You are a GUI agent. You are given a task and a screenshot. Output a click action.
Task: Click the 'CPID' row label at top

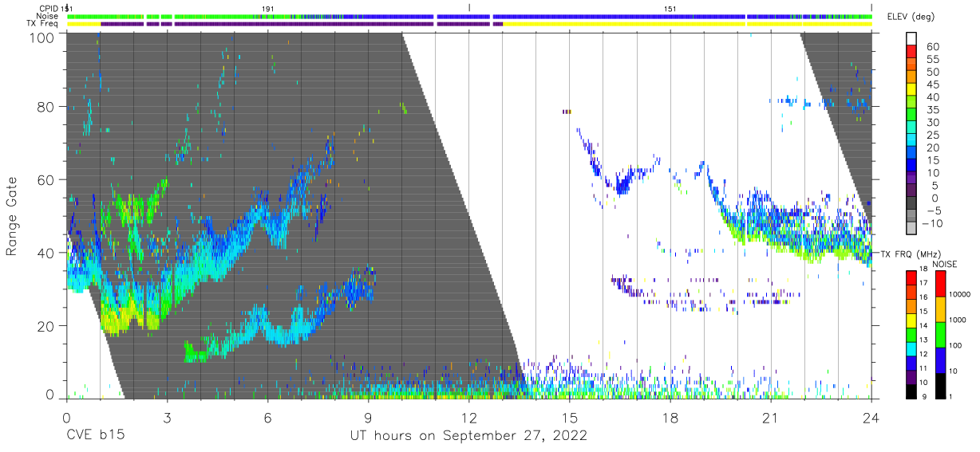pyautogui.click(x=49, y=9)
